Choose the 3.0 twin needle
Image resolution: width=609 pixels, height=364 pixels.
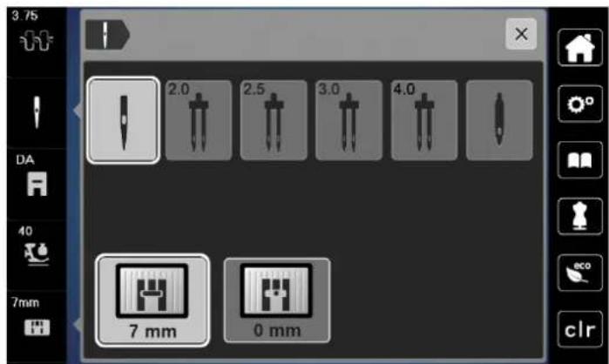pyautogui.click(x=348, y=120)
